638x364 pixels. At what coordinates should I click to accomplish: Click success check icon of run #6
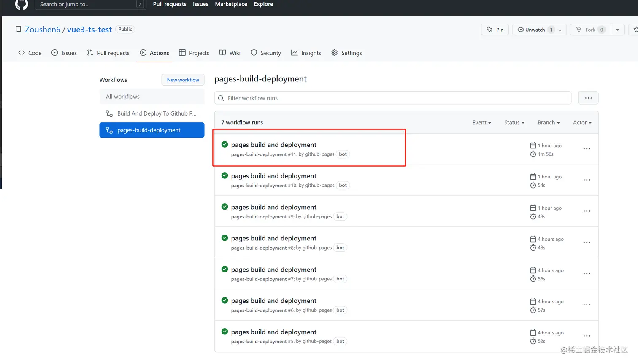pyautogui.click(x=225, y=300)
